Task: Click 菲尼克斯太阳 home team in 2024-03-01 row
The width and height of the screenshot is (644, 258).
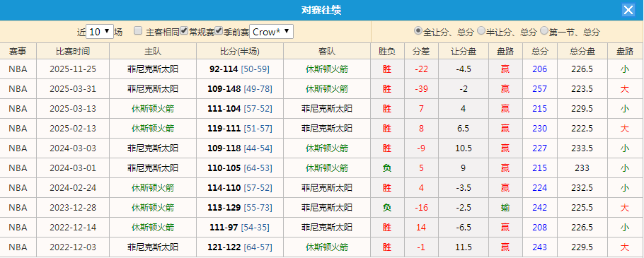Action: (x=153, y=168)
